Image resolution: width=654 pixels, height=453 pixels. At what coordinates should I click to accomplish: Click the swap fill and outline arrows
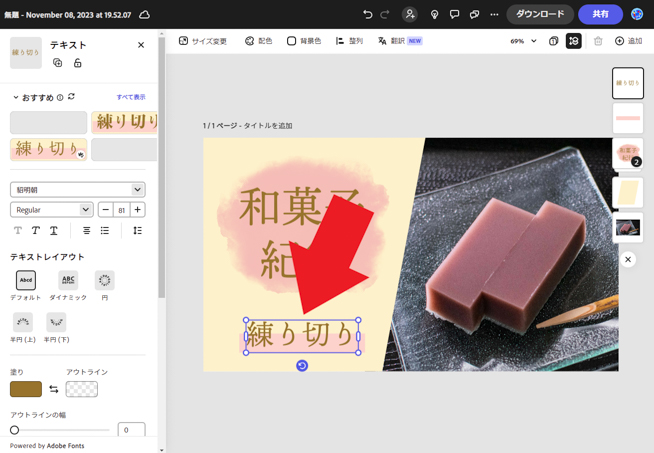coord(54,389)
